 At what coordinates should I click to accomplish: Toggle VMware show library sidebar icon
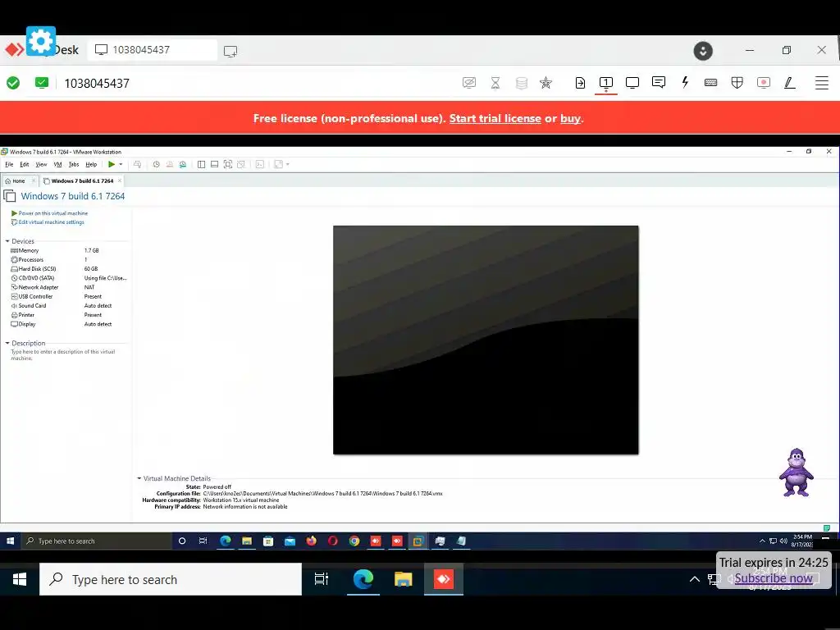tap(202, 164)
